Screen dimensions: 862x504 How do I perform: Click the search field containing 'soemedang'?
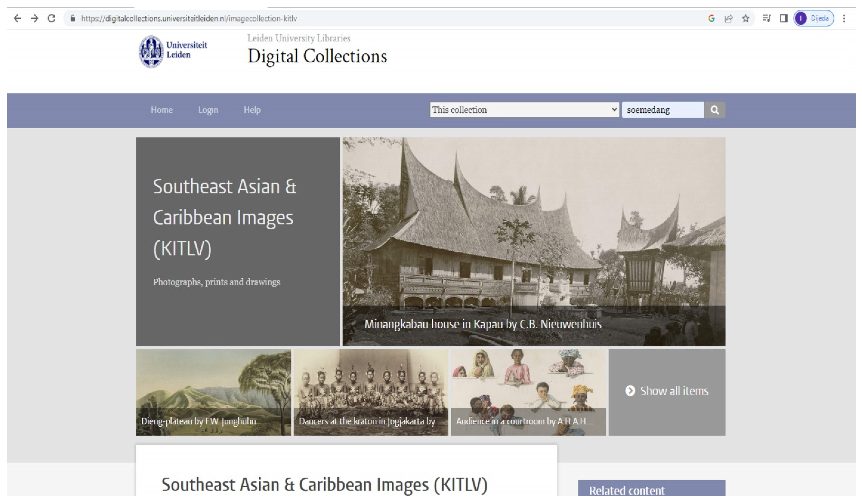tap(663, 110)
